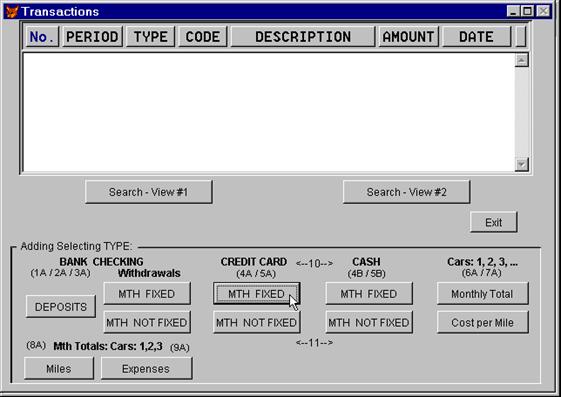This screenshot has height=397, width=561.
Task: Click the TYPE column header
Action: point(150,36)
